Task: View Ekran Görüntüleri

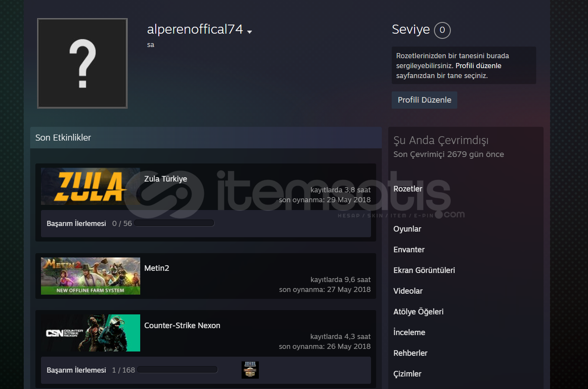Action: pos(424,270)
